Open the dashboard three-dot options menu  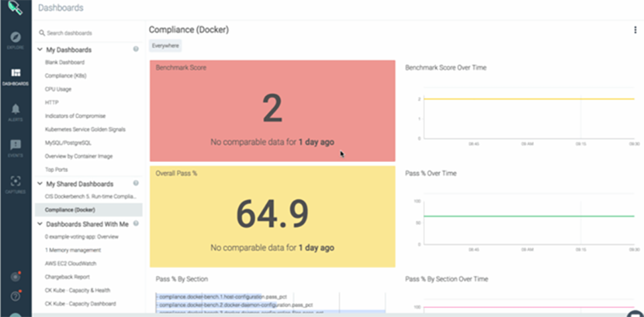(x=635, y=30)
